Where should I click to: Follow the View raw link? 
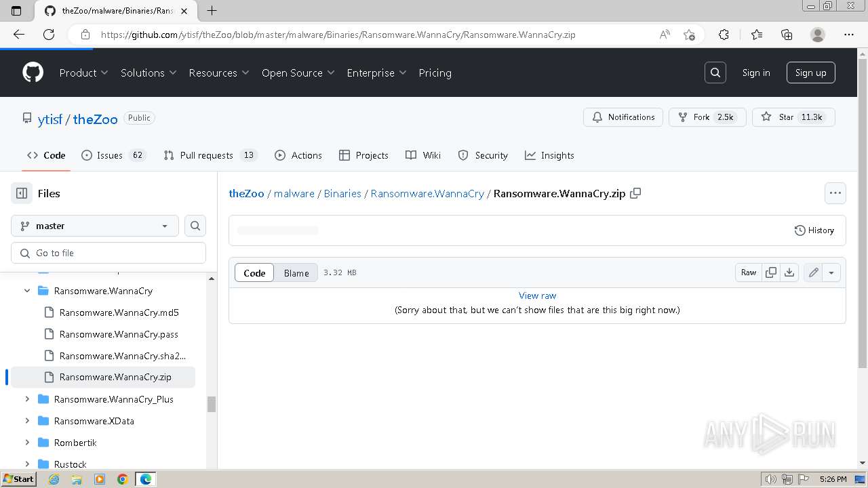pos(537,296)
